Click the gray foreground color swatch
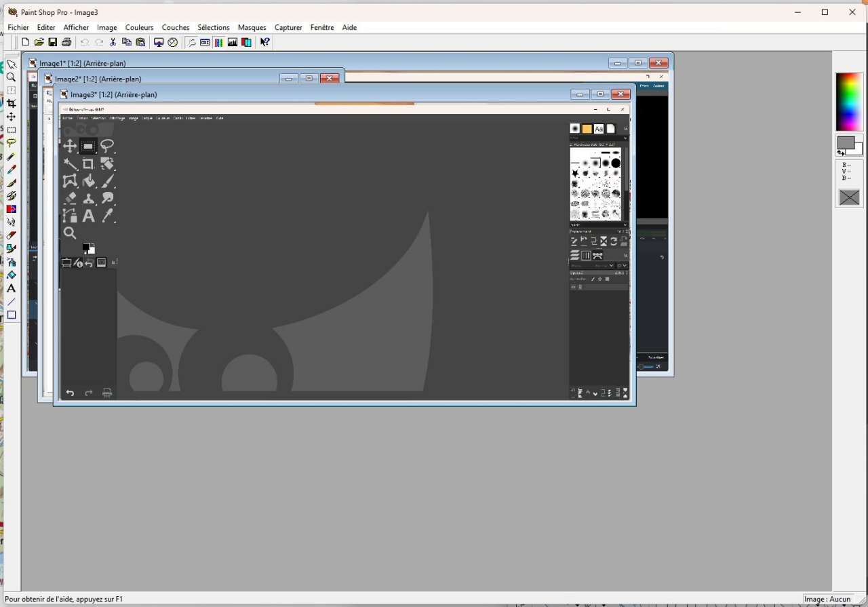The height and width of the screenshot is (607, 868). (845, 142)
